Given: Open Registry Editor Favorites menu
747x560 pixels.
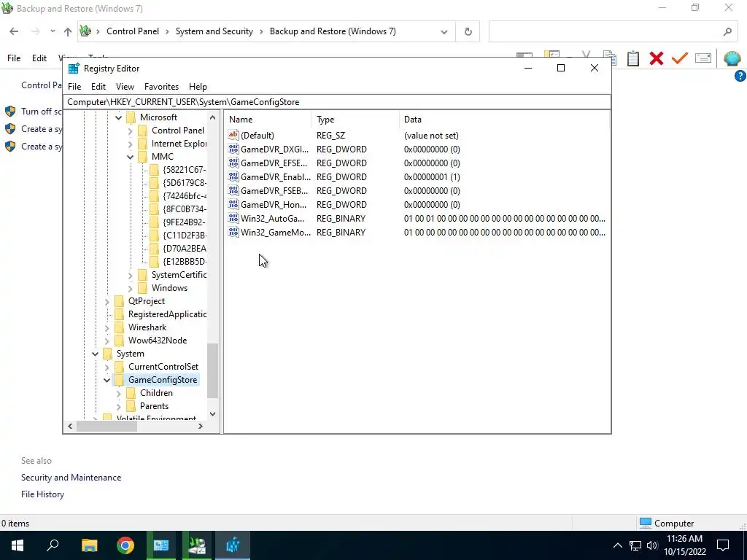Looking at the screenshot, I should pos(161,87).
